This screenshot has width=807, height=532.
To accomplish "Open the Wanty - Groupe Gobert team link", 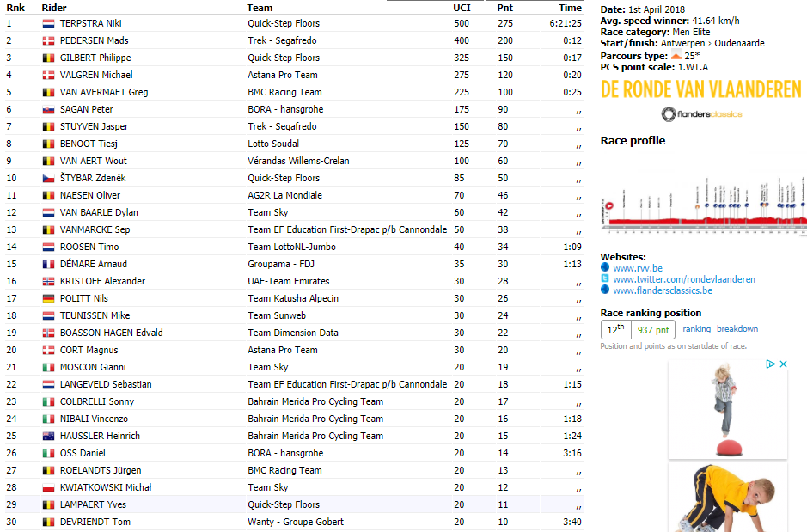I will point(296,523).
